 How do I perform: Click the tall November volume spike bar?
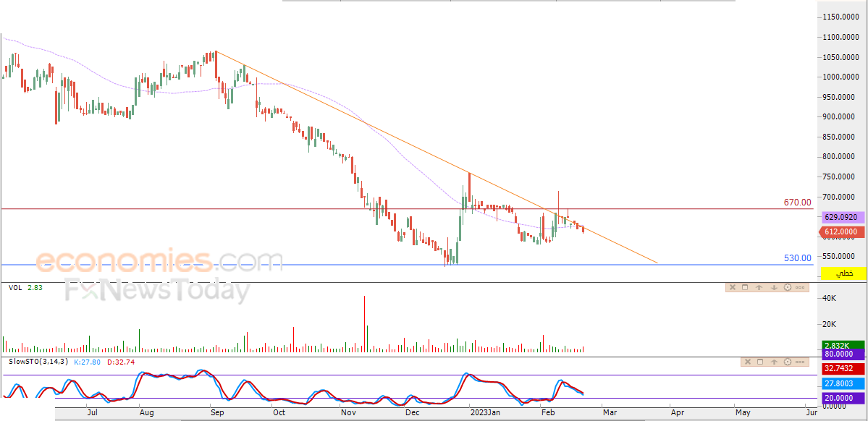click(x=364, y=323)
